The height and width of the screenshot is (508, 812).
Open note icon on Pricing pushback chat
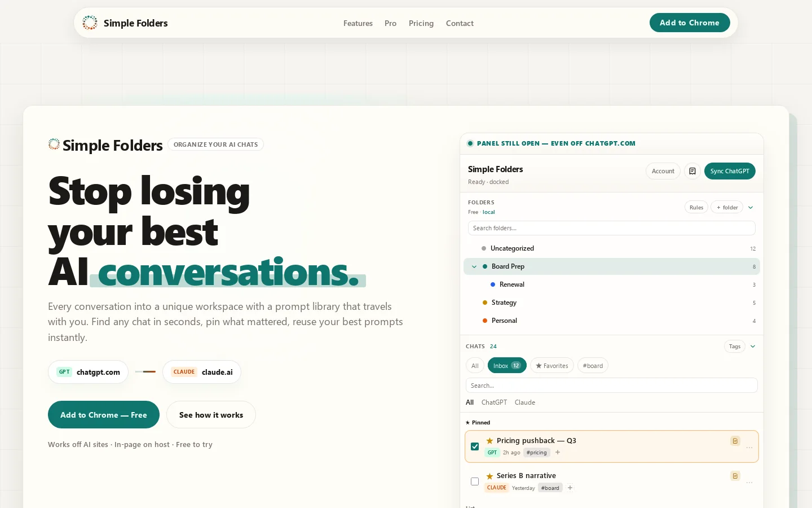tap(735, 441)
